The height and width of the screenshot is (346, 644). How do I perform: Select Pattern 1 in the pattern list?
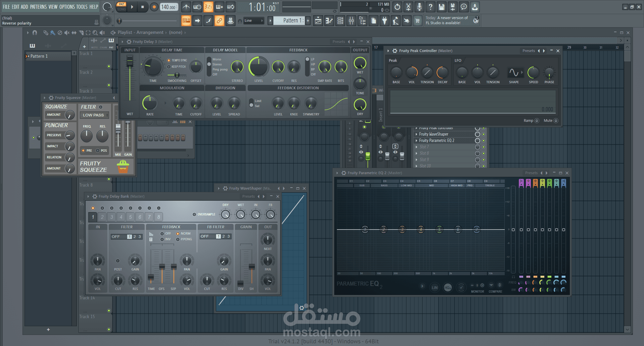(49, 56)
